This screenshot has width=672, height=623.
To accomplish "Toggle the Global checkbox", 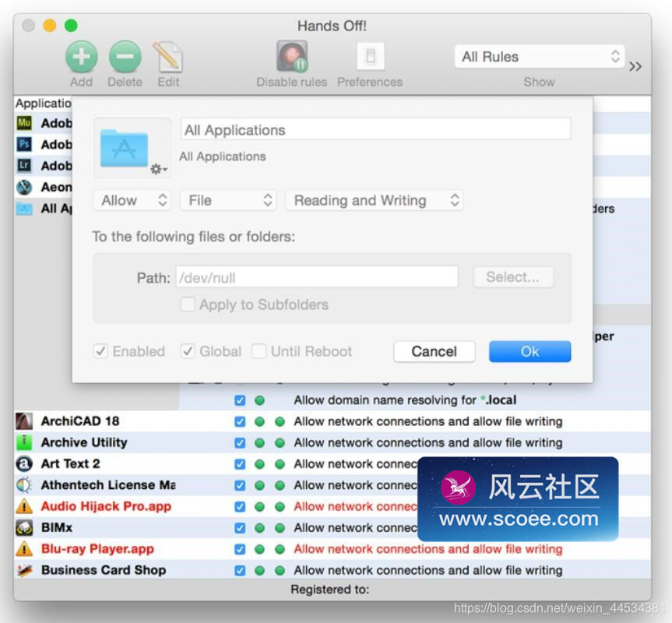I will pyautogui.click(x=188, y=351).
